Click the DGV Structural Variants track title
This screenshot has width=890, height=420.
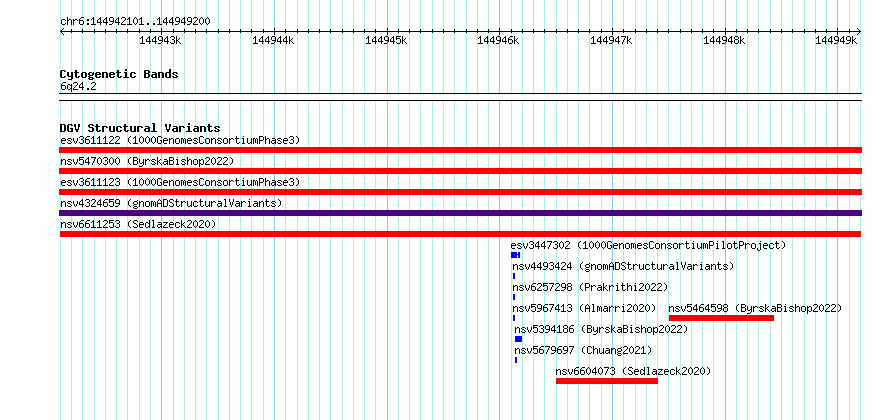pyautogui.click(x=140, y=128)
